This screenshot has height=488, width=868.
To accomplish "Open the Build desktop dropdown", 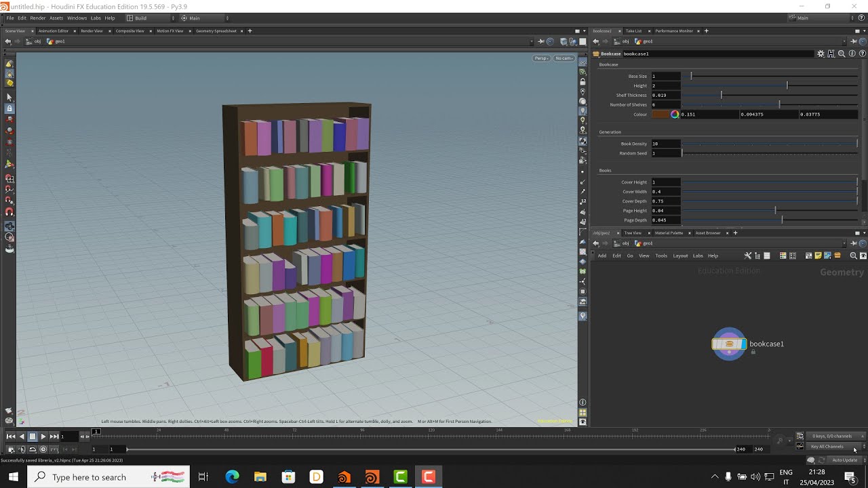I will (x=151, y=18).
